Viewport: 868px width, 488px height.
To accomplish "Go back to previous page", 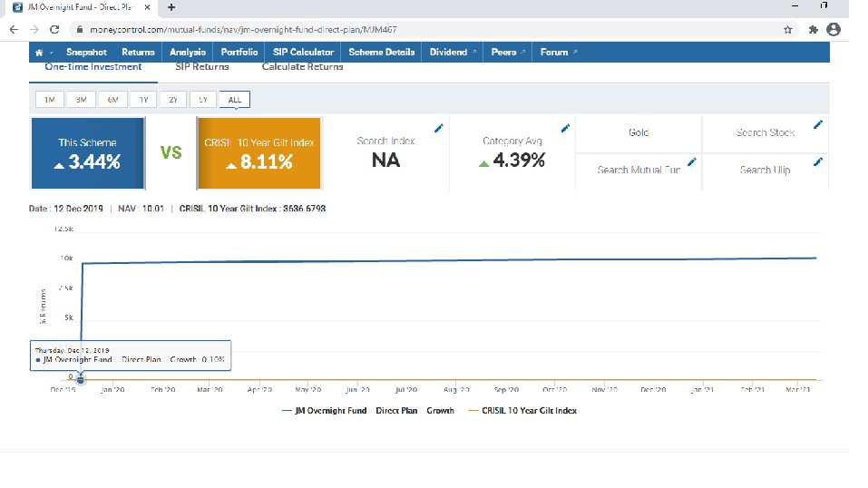I will tap(14, 29).
